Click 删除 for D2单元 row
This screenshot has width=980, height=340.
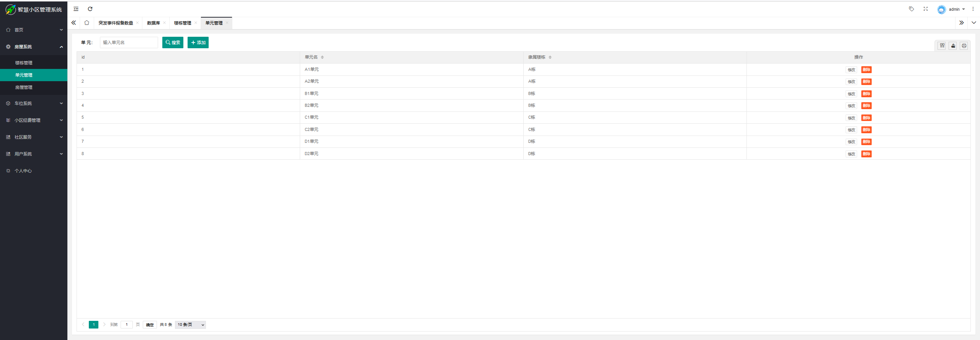tap(866, 154)
